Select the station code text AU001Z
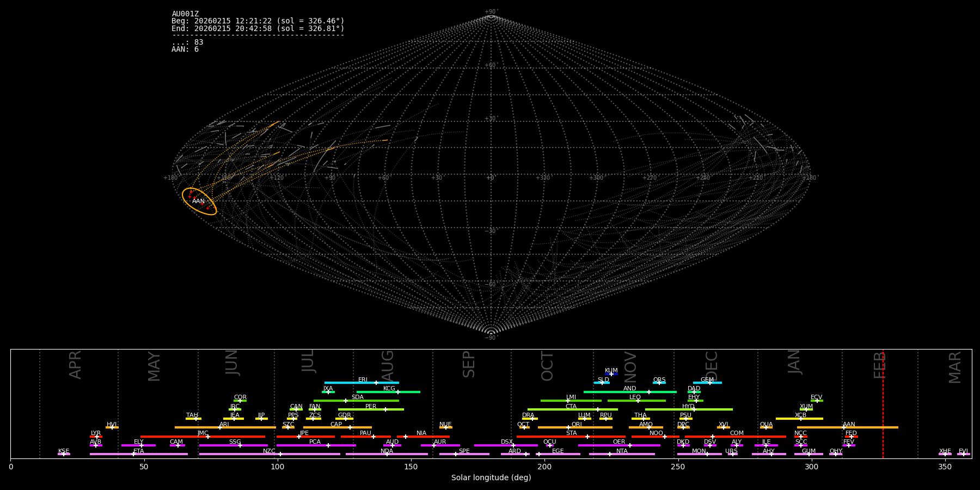Screen dimensions: 980x490 [x=185, y=14]
